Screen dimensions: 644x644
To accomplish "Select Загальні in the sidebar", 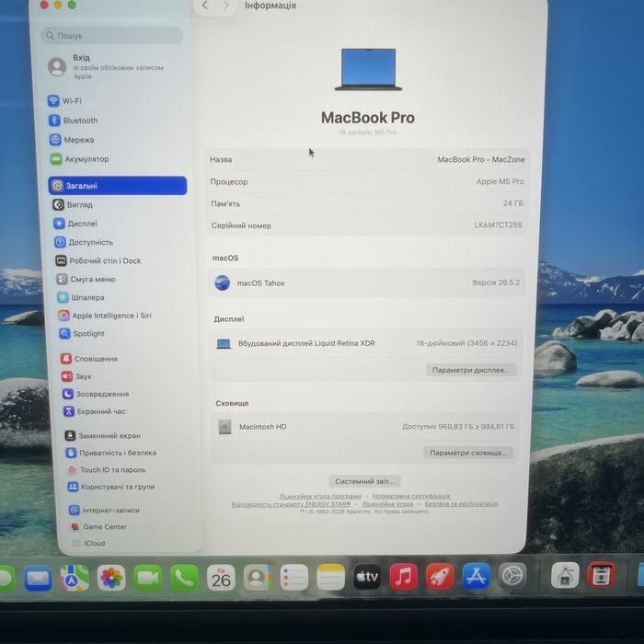I will point(118,186).
